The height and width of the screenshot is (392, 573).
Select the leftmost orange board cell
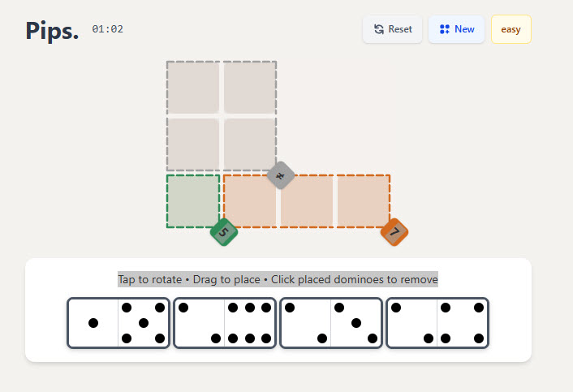[x=250, y=201]
